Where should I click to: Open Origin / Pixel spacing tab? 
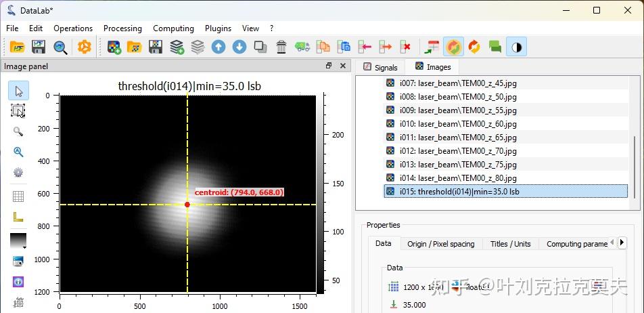click(440, 244)
